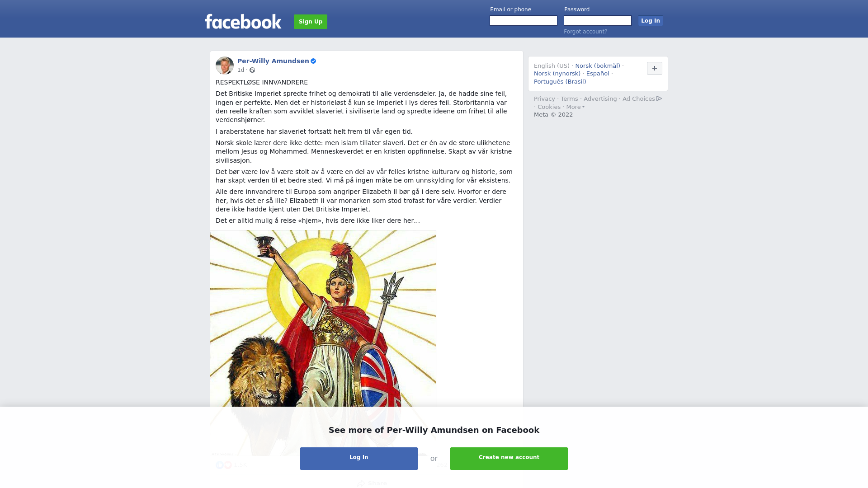Switch language to Norsk (bokmål)
Viewport: 868px width, 488px height.
[598, 66]
